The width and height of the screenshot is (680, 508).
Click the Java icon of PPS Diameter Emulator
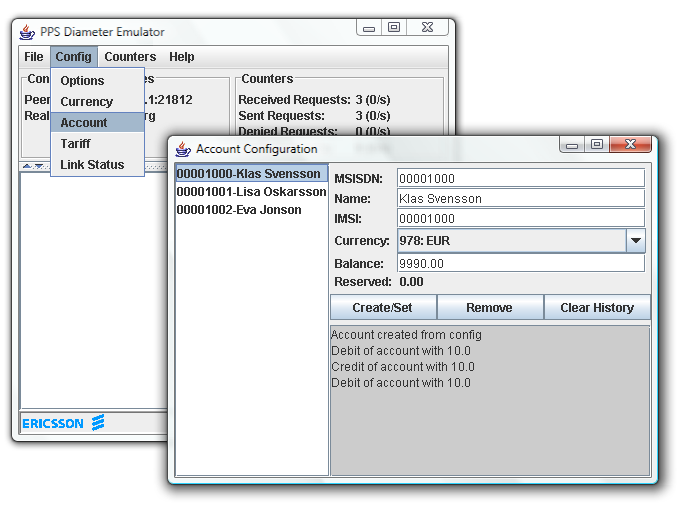(x=27, y=32)
